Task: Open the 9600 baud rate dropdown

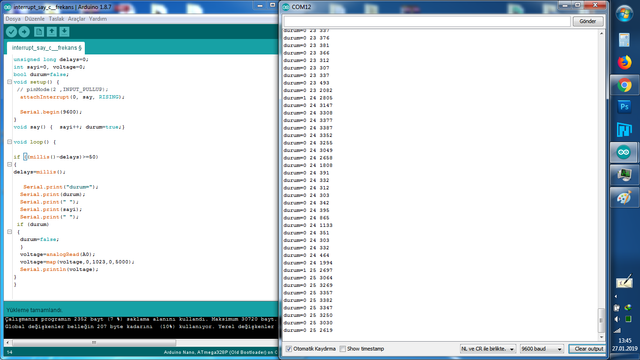Action: pyautogui.click(x=542, y=349)
